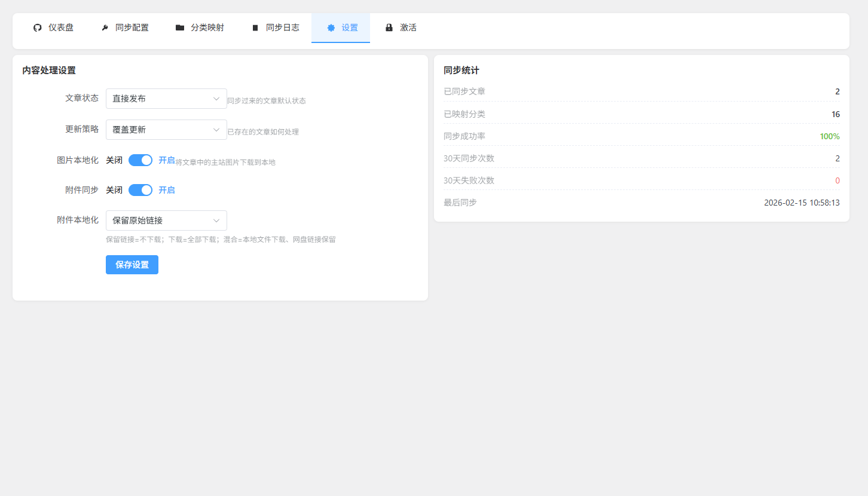This screenshot has height=496, width=868.
Task: Click the wrench icon for 同步配置
Action: (x=105, y=28)
